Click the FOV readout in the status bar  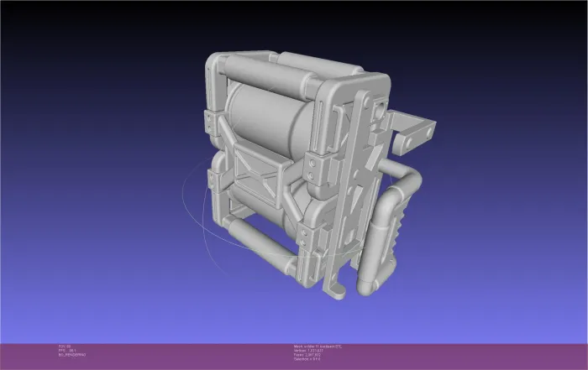pyautogui.click(x=65, y=347)
